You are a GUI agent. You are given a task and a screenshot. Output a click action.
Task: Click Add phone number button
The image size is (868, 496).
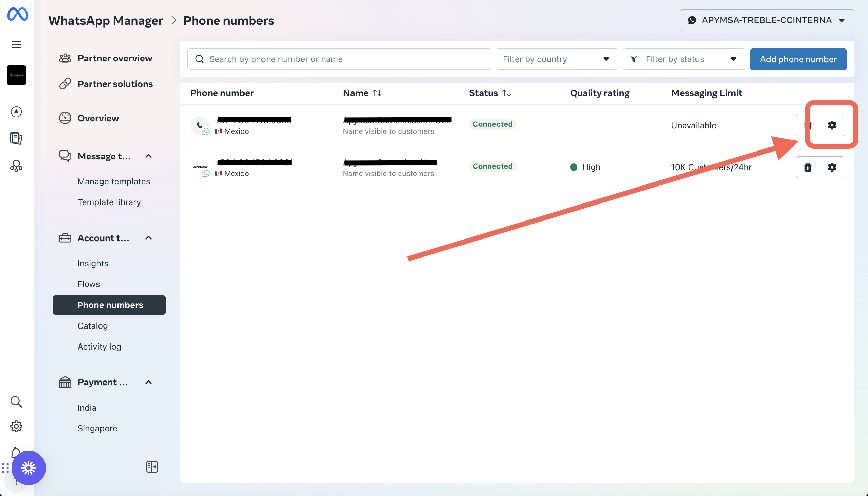click(798, 59)
